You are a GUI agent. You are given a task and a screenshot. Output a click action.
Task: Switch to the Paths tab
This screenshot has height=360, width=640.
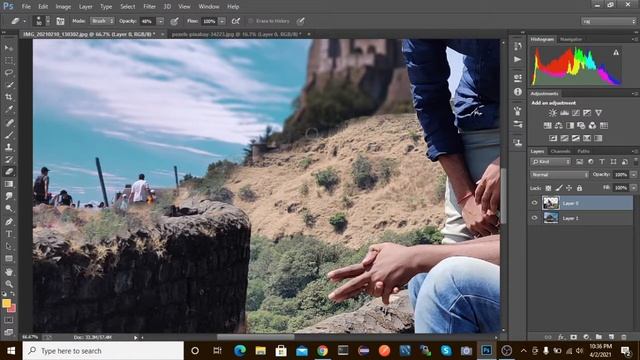point(584,151)
